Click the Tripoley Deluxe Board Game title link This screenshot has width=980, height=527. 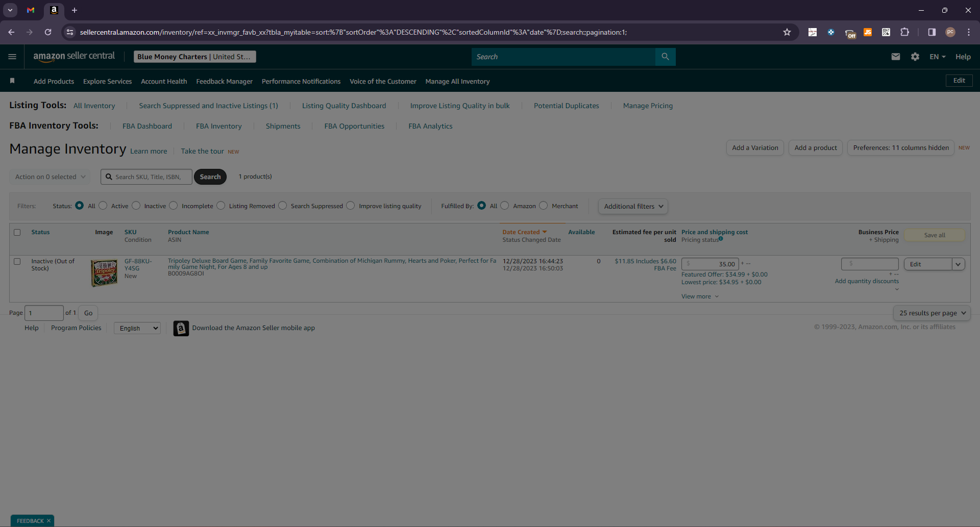pos(332,264)
